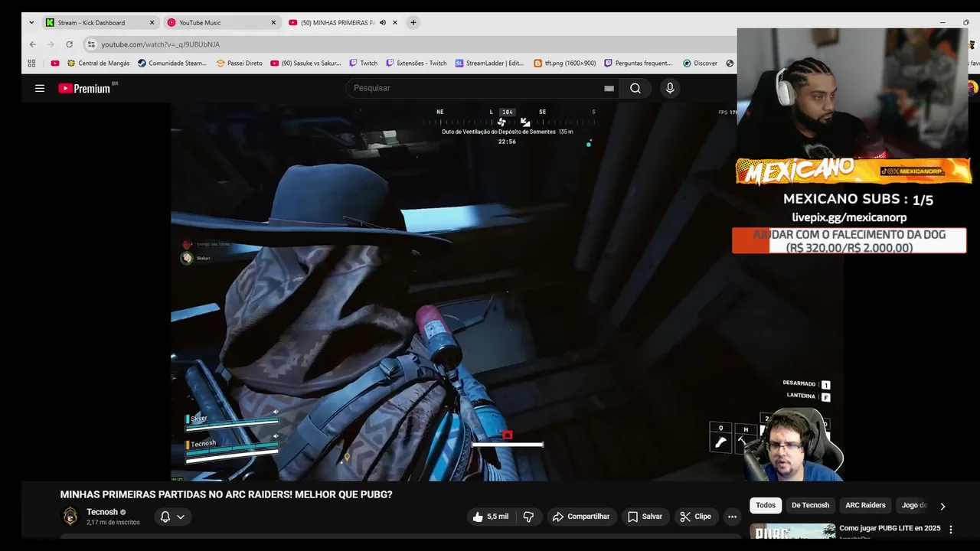Open the StreamLadder bookmark
Screen dimensions: 980x551
click(489, 64)
